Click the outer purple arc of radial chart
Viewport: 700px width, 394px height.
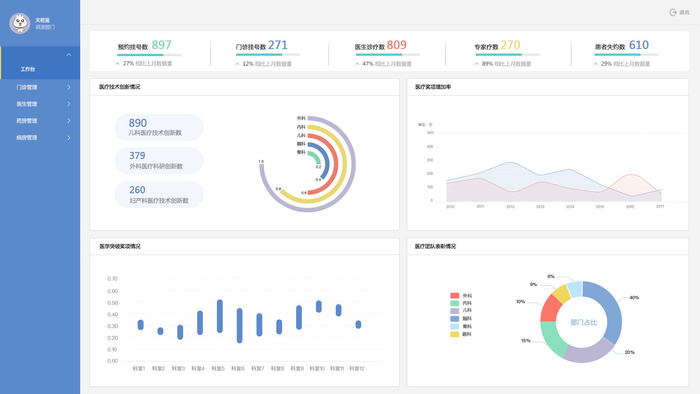[x=354, y=164]
